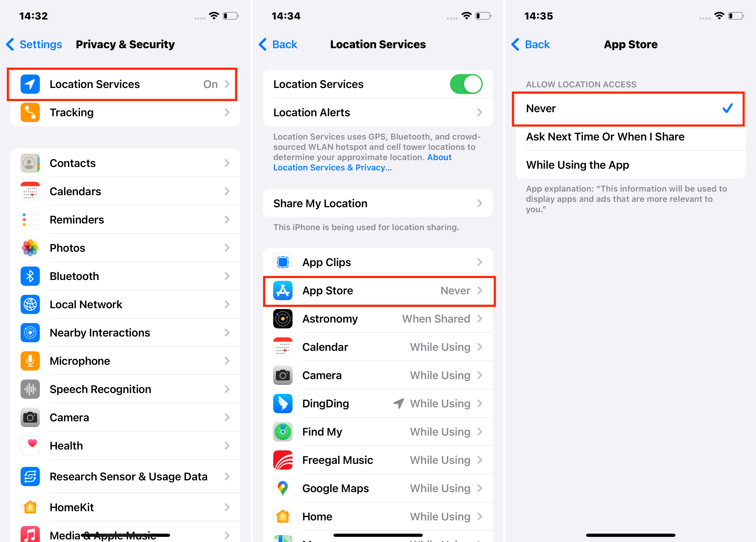Viewport: 756px width, 542px height.
Task: Expand App Clips location settings
Action: [379, 262]
